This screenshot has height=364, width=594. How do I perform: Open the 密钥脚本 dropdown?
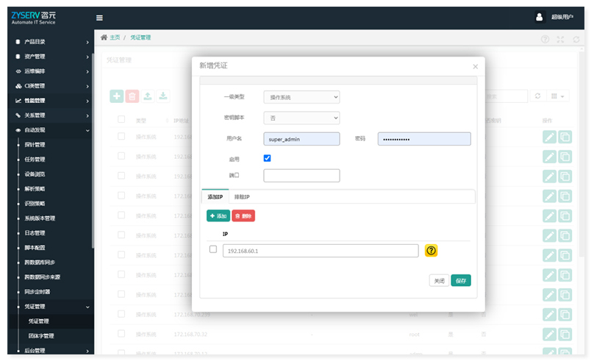pos(301,118)
